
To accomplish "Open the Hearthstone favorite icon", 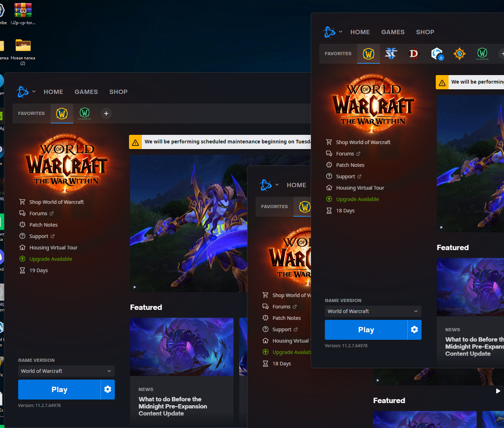I will (460, 54).
